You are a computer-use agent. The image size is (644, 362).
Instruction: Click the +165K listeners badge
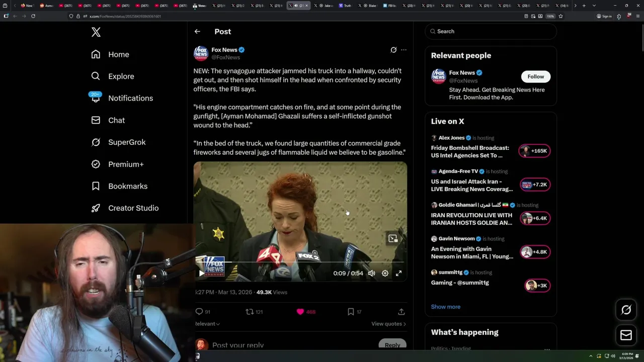click(x=535, y=151)
